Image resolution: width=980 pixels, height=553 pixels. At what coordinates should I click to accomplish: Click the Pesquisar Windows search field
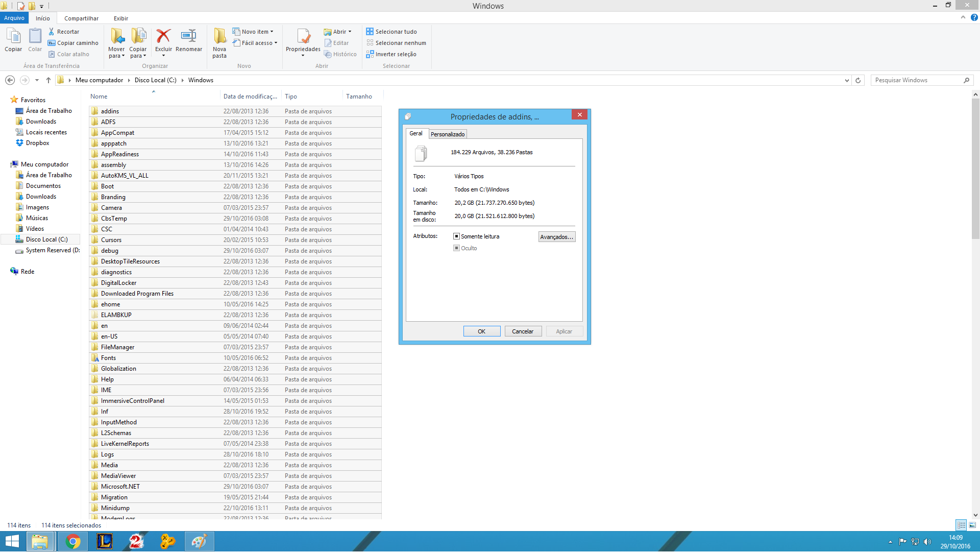coord(917,80)
